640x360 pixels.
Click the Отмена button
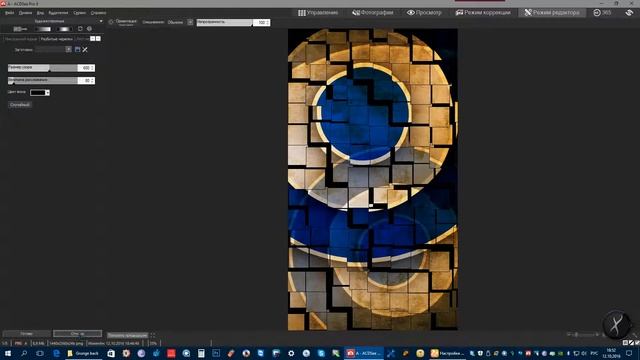pos(78,334)
